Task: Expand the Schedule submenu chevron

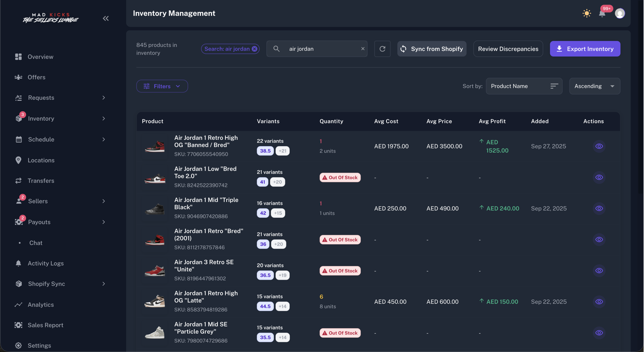Action: pos(104,139)
